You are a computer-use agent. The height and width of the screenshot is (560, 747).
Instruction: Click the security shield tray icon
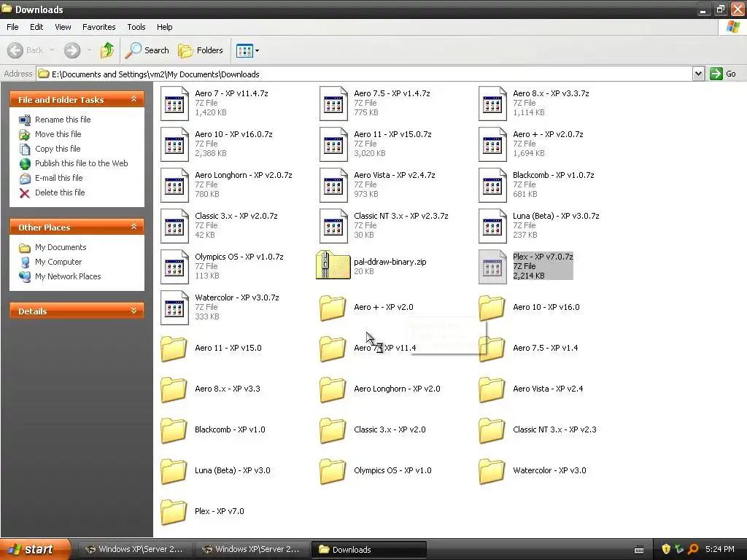(666, 550)
